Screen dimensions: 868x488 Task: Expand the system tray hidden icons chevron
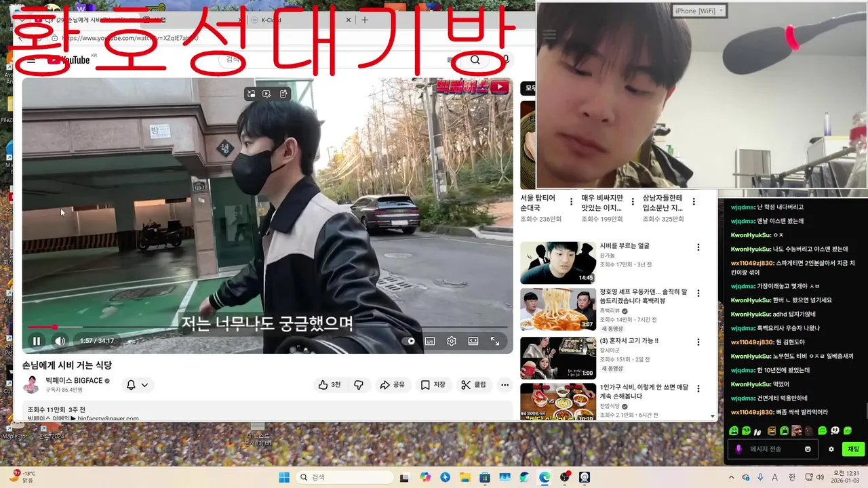(x=732, y=477)
